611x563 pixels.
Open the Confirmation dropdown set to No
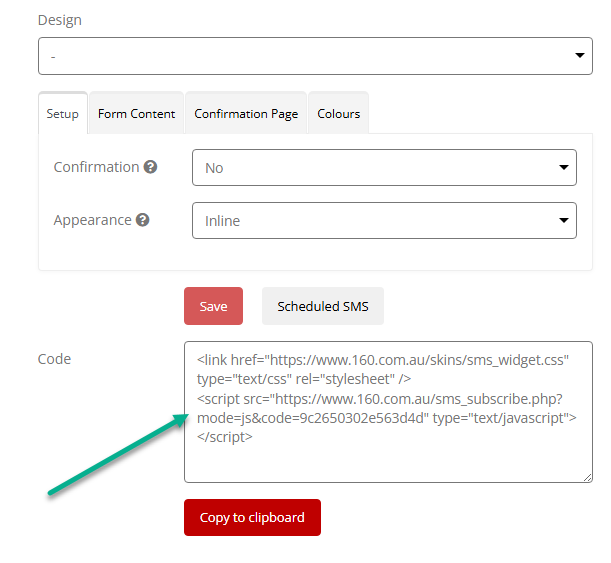point(384,168)
